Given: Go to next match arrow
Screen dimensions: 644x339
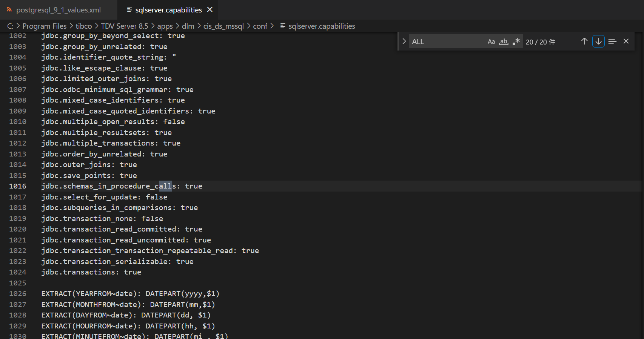Looking at the screenshot, I should 598,41.
